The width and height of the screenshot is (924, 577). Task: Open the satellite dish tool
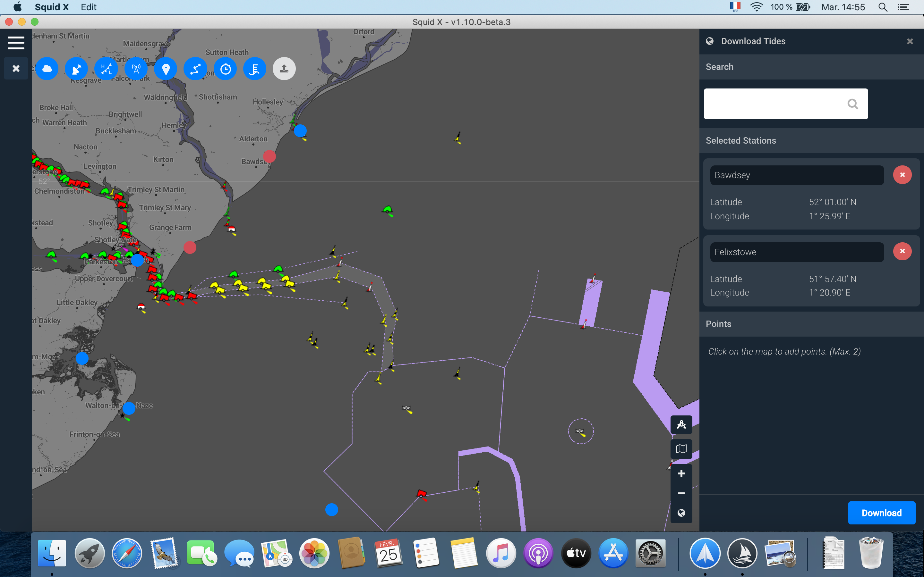[x=76, y=69]
